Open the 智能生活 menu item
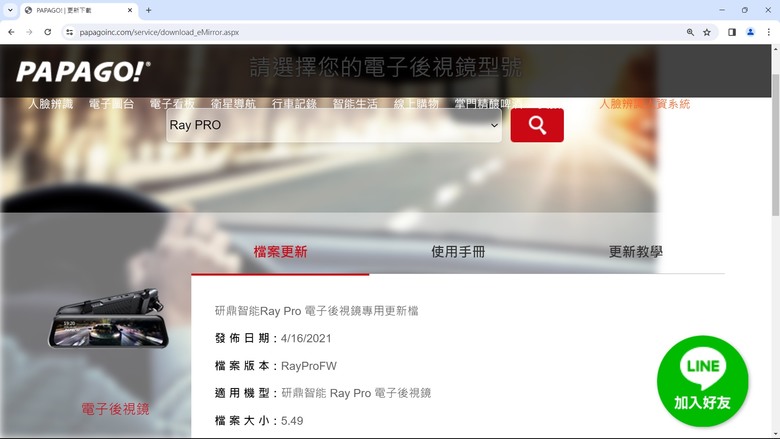Screen dimensions: 780x439 (355, 104)
